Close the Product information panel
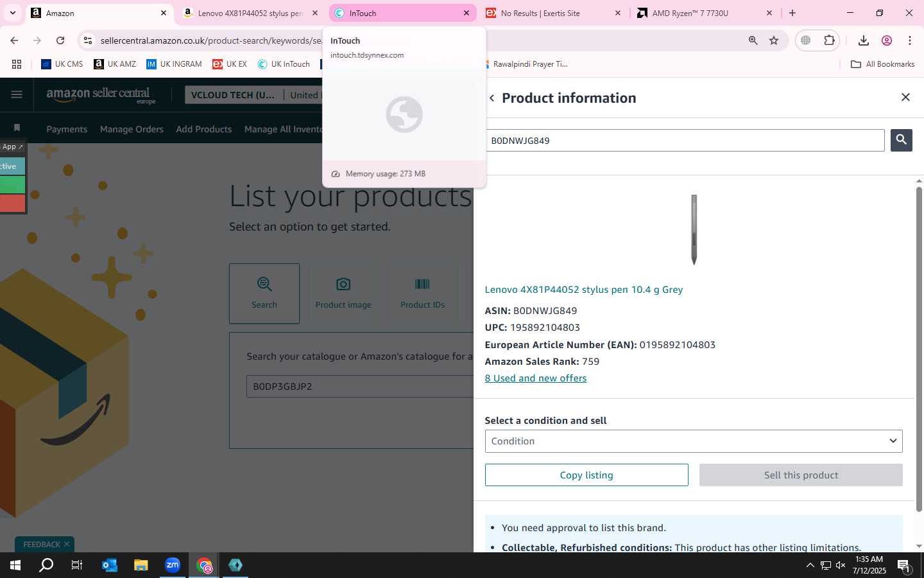Image resolution: width=924 pixels, height=578 pixels. 905,97
